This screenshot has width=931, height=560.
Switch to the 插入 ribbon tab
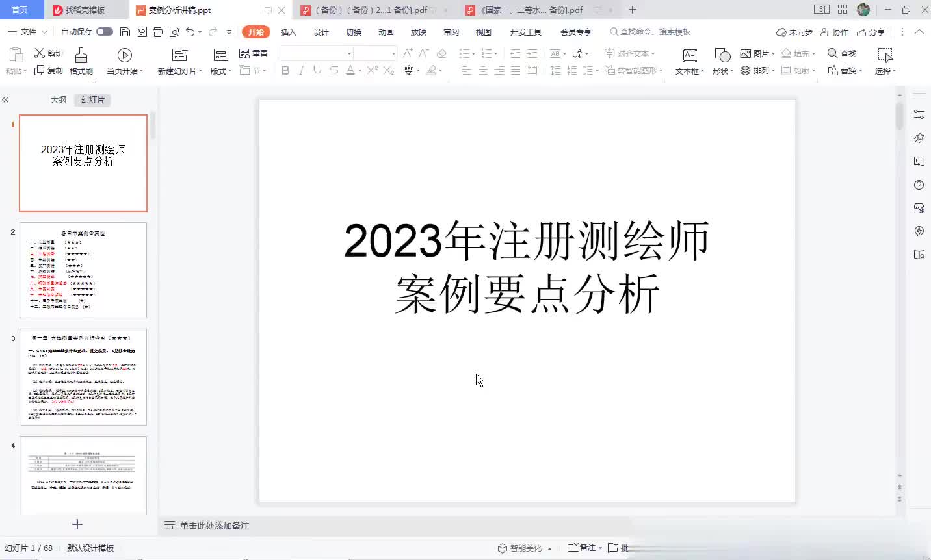point(288,32)
